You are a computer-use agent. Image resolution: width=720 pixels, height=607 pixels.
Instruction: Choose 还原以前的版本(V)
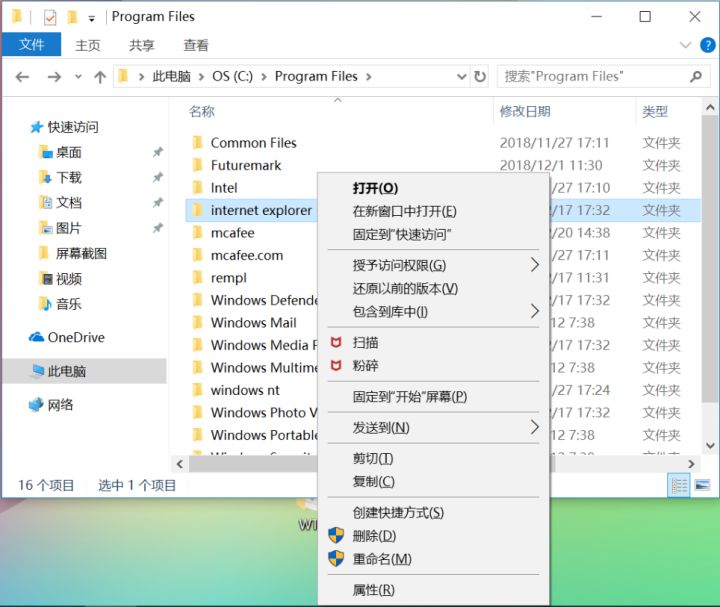point(433,288)
